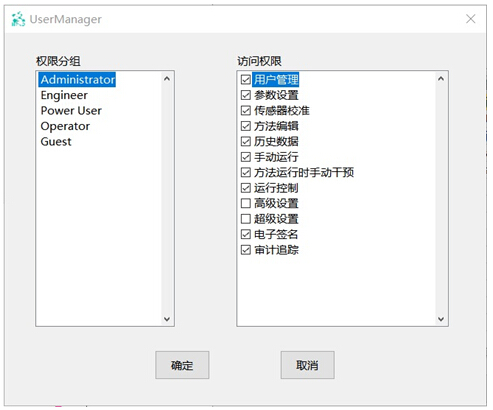Click the group list scroll down arrow

167,319
